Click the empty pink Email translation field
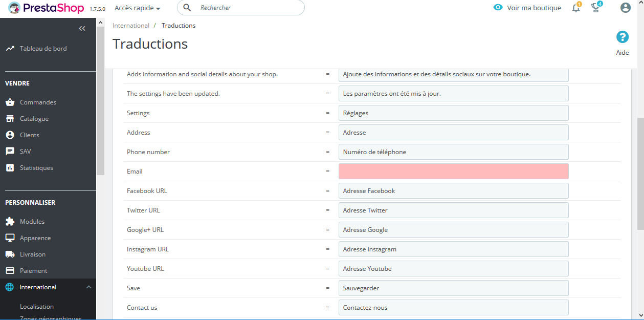644x320 pixels. click(453, 172)
